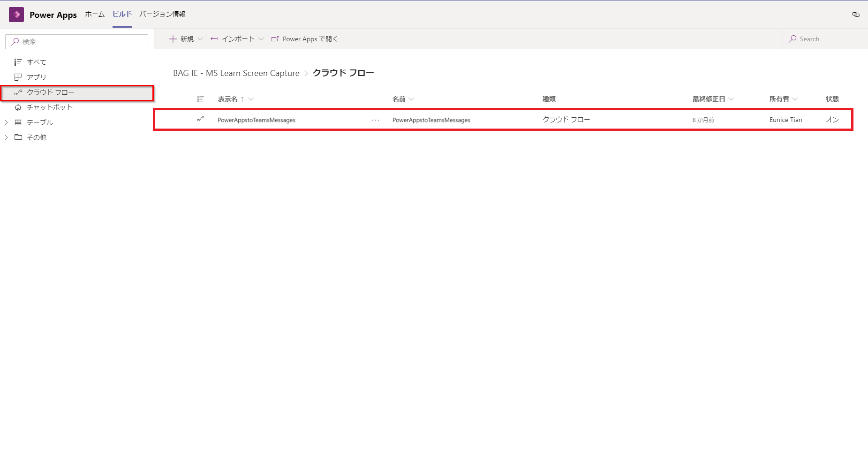Click the bot icon beside チャットボット

pos(18,107)
